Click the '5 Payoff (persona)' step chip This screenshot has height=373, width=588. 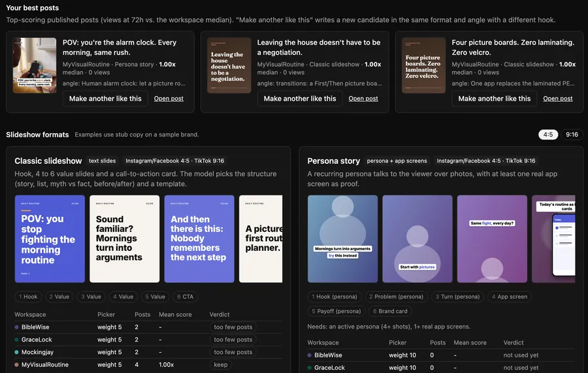click(336, 311)
